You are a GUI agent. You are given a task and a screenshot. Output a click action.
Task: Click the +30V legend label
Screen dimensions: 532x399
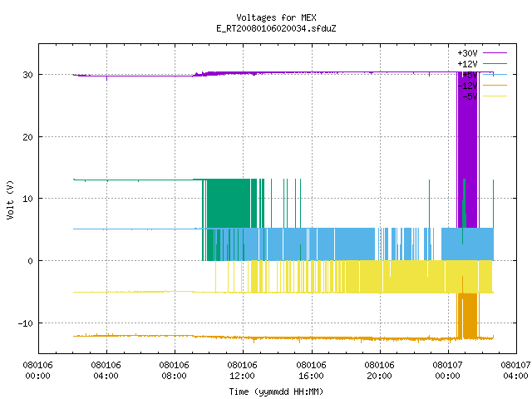(467, 53)
